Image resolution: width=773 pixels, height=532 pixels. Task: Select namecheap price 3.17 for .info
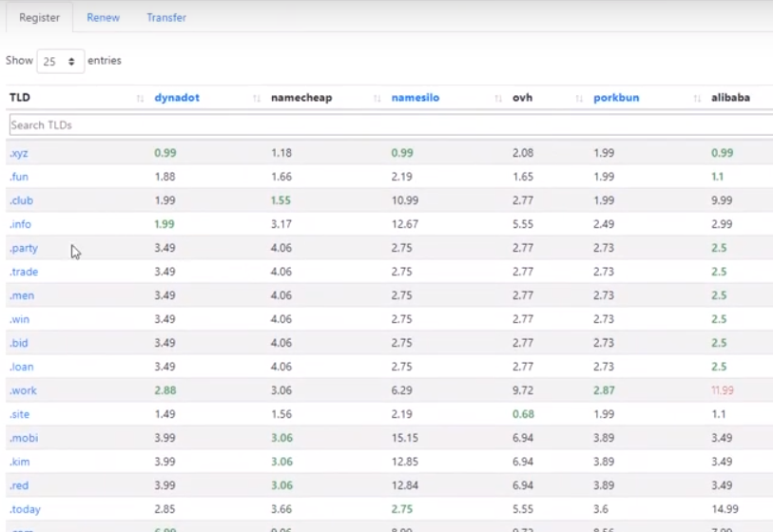pos(281,224)
